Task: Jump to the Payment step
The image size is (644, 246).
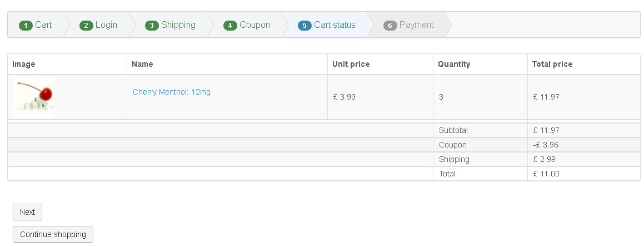Action: tap(416, 25)
